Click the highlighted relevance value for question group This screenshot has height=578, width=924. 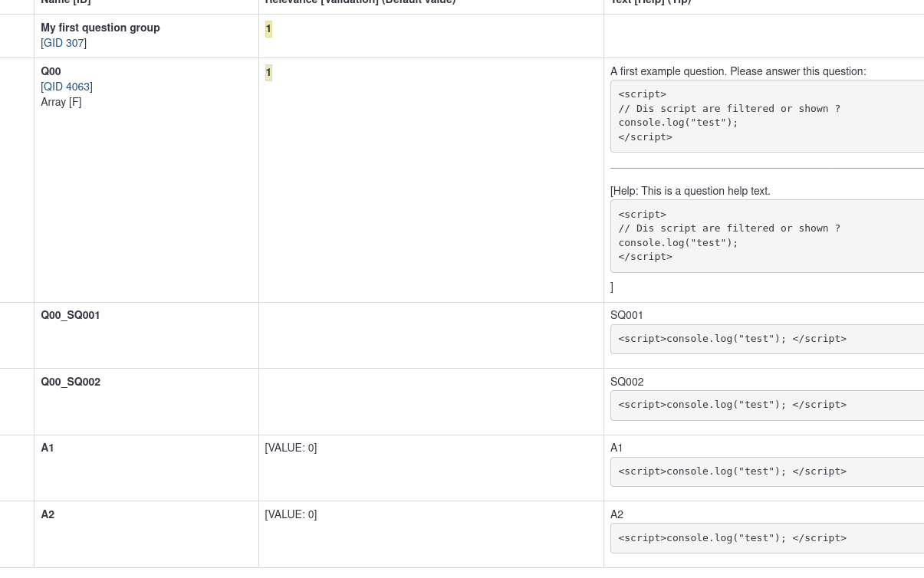268,29
